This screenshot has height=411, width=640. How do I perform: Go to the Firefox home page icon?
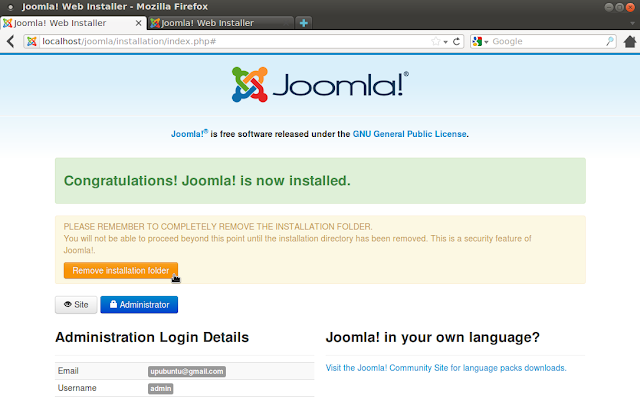(630, 41)
